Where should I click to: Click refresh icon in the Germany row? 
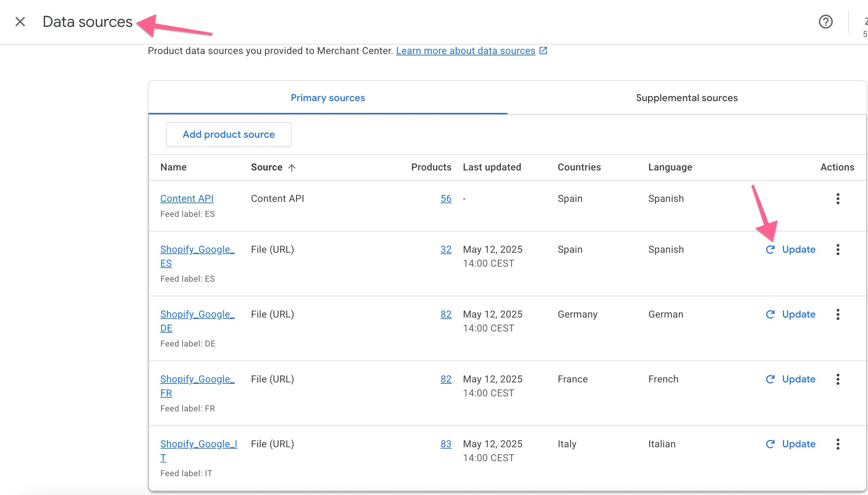click(770, 314)
